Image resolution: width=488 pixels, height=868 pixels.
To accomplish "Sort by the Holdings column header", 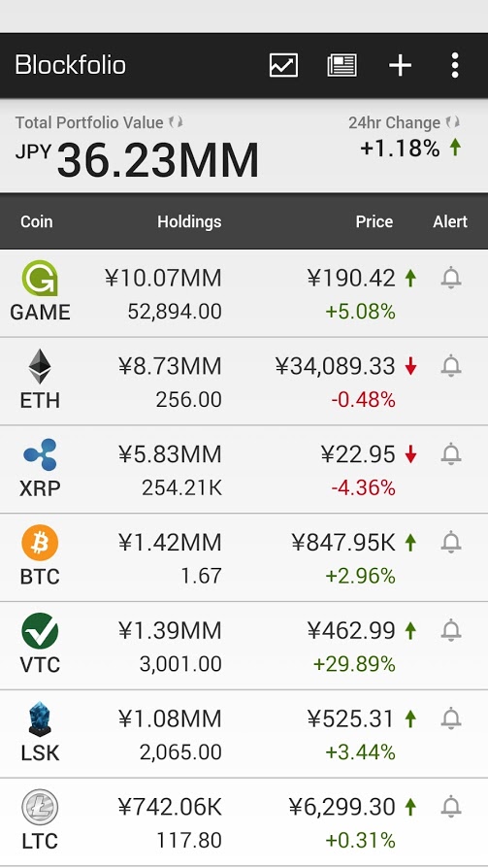I will pyautogui.click(x=189, y=221).
